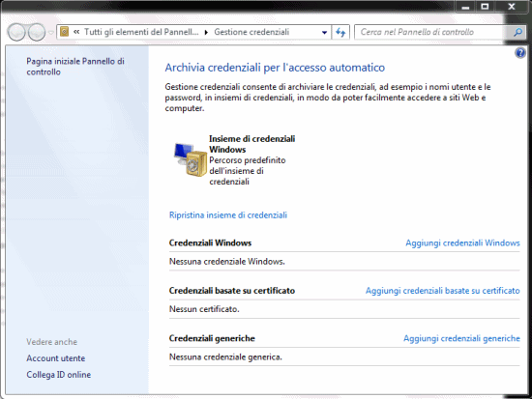The image size is (532, 399).
Task: Open 'Collega ID online' sidebar link
Action: pyautogui.click(x=59, y=375)
